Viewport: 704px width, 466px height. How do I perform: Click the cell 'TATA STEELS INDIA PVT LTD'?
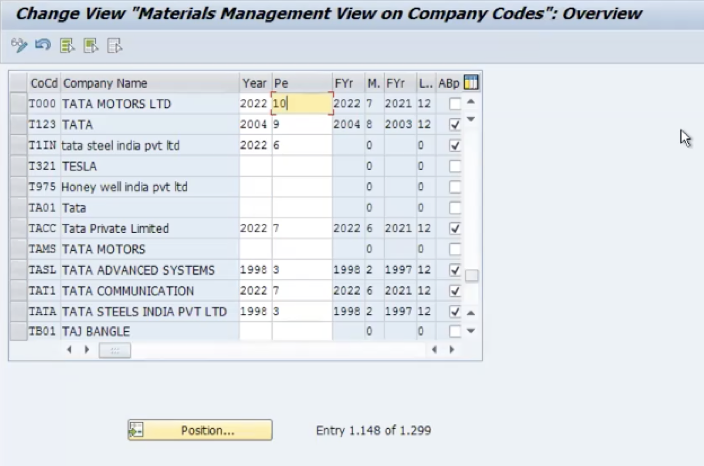pos(150,312)
